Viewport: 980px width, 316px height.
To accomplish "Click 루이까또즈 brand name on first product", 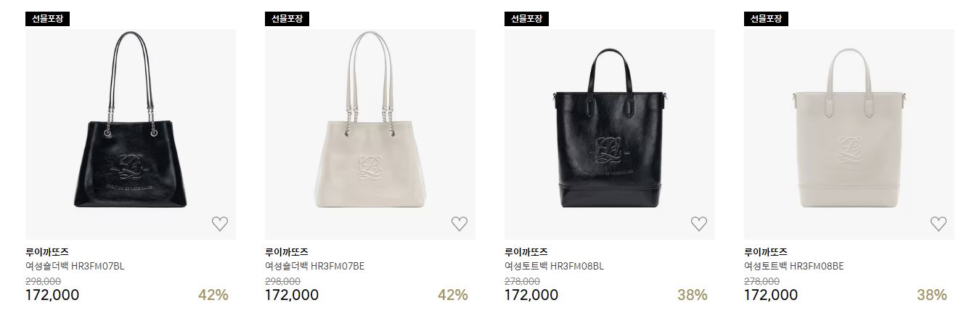I will coord(47,252).
